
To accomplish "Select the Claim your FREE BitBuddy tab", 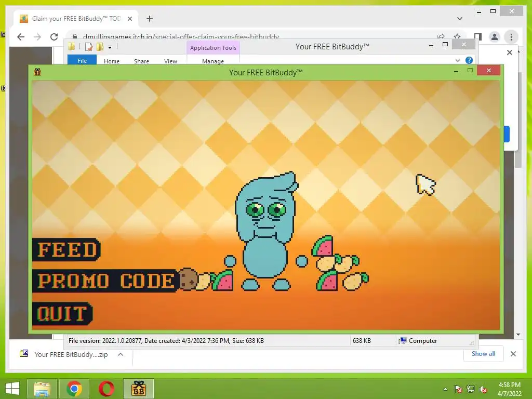I will click(x=76, y=19).
